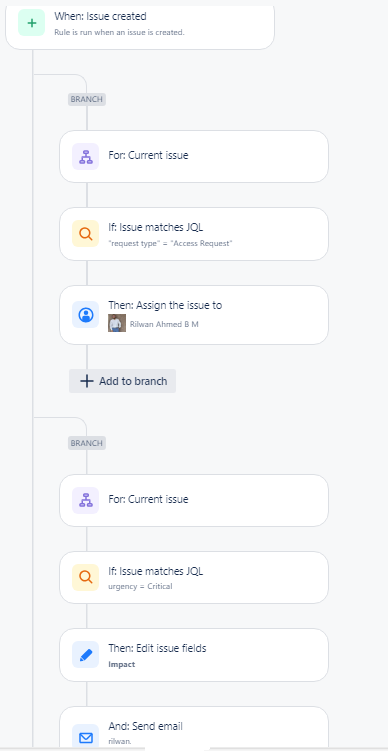Click the plus icon in Add to branch
This screenshot has width=388, height=751.
click(86, 381)
